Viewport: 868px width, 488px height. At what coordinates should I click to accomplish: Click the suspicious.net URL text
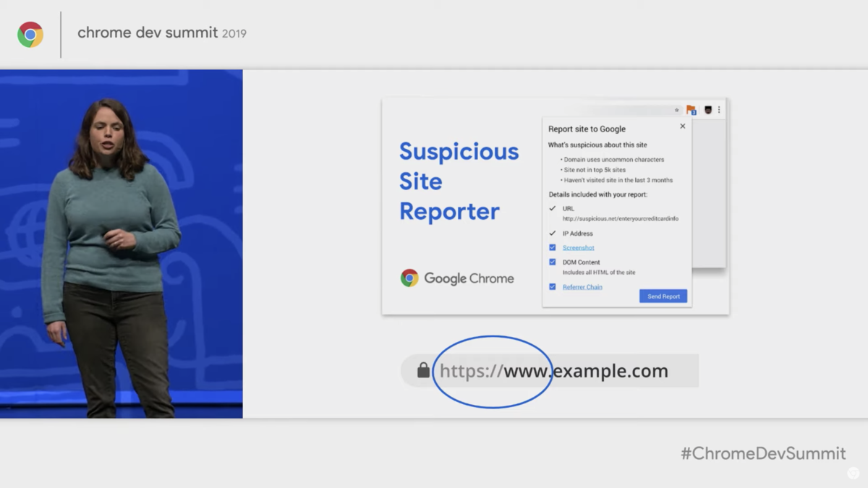621,218
